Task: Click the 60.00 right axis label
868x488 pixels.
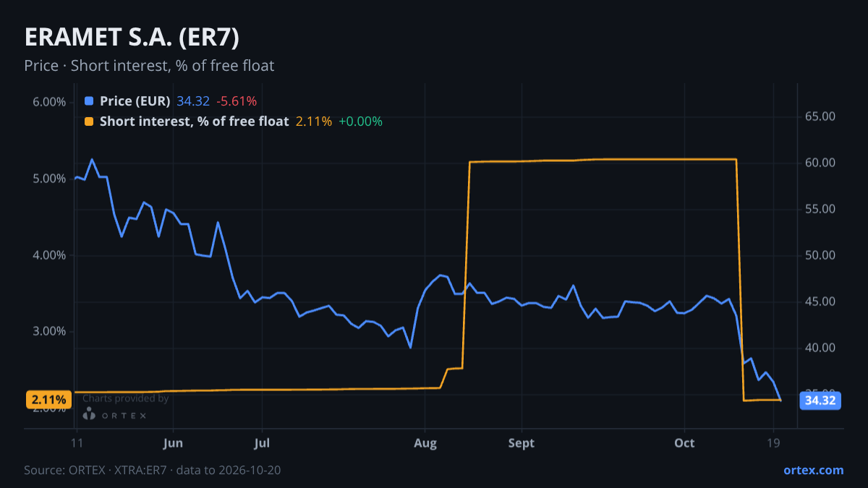Action: [820, 163]
